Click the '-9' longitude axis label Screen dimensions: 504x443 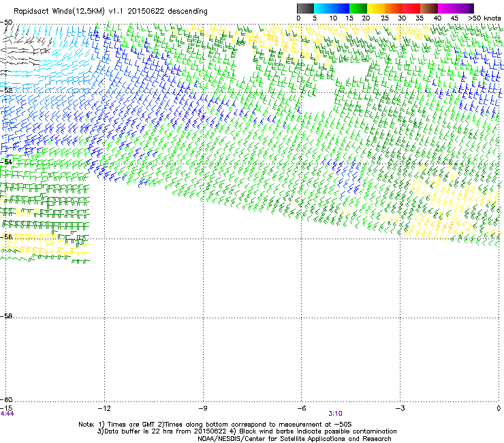[x=202, y=408]
